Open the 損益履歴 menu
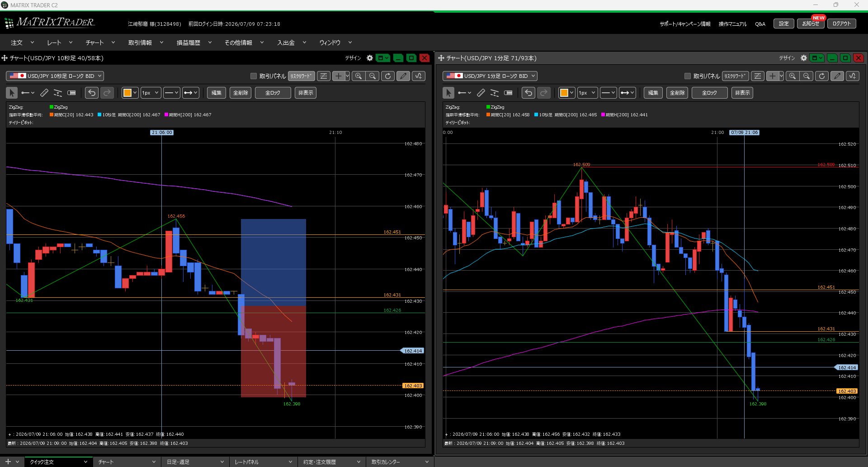The width and height of the screenshot is (868, 467). coord(194,43)
